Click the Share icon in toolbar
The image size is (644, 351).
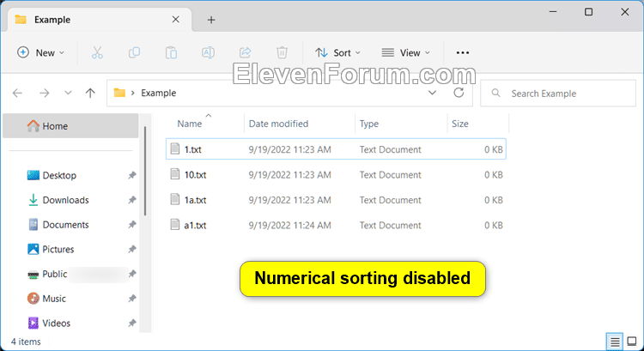[x=246, y=52]
